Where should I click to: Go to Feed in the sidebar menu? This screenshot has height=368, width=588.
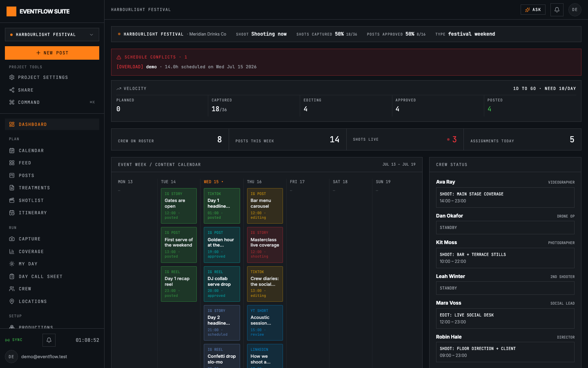(x=52, y=163)
